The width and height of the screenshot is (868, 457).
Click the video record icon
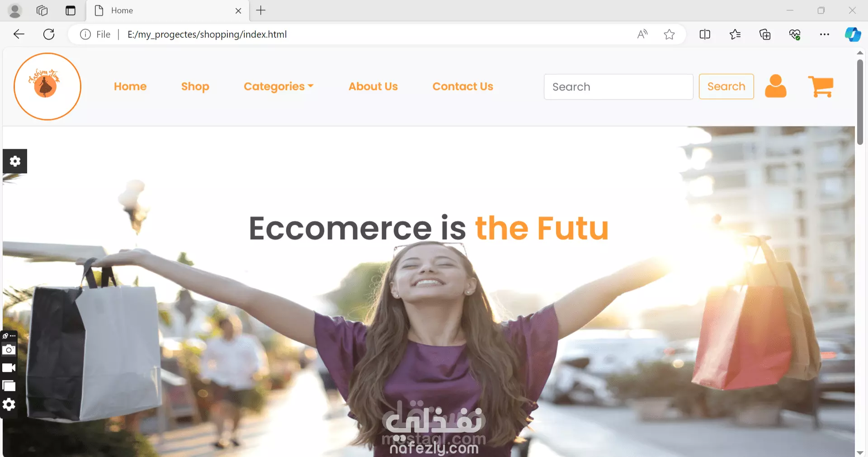coord(9,368)
